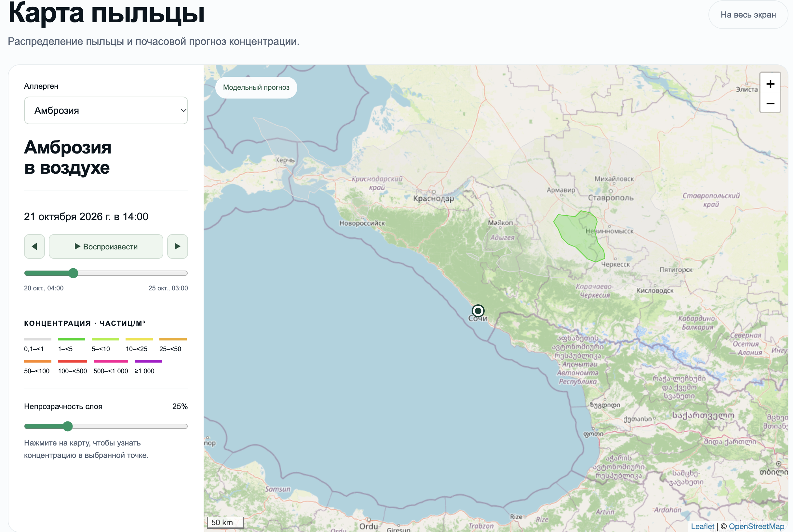Click the 25–<50 amber legend swatch
The image size is (793, 532).
pos(173,339)
